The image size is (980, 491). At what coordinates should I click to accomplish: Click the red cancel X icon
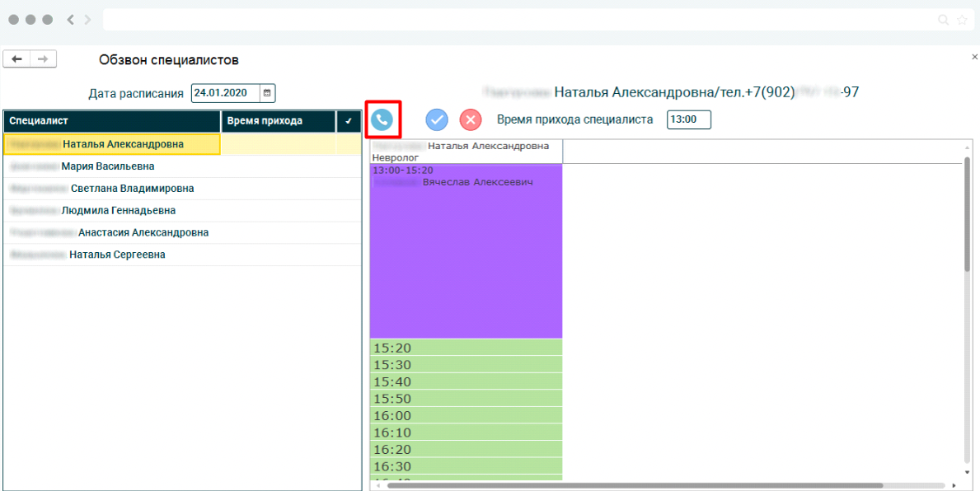click(x=471, y=119)
